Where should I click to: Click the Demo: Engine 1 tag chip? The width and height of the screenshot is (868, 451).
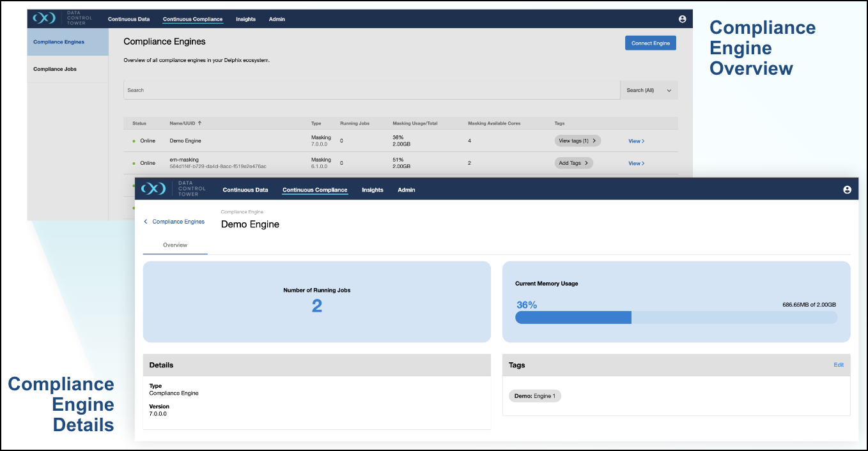tap(534, 396)
